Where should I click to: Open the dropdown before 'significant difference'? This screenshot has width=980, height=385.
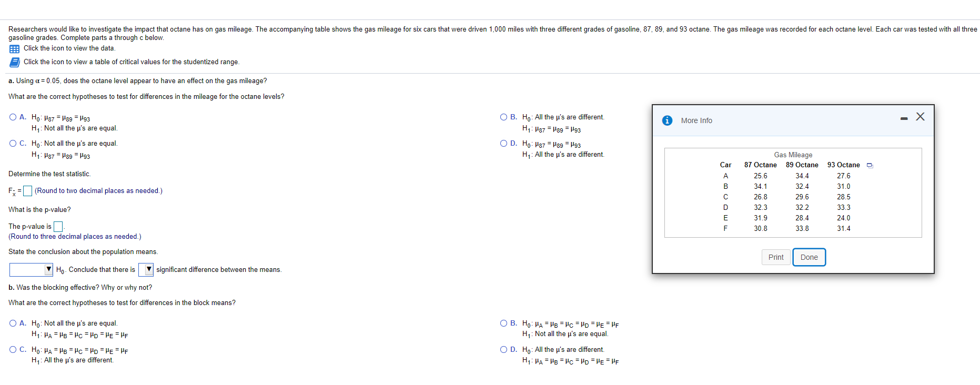(x=146, y=270)
